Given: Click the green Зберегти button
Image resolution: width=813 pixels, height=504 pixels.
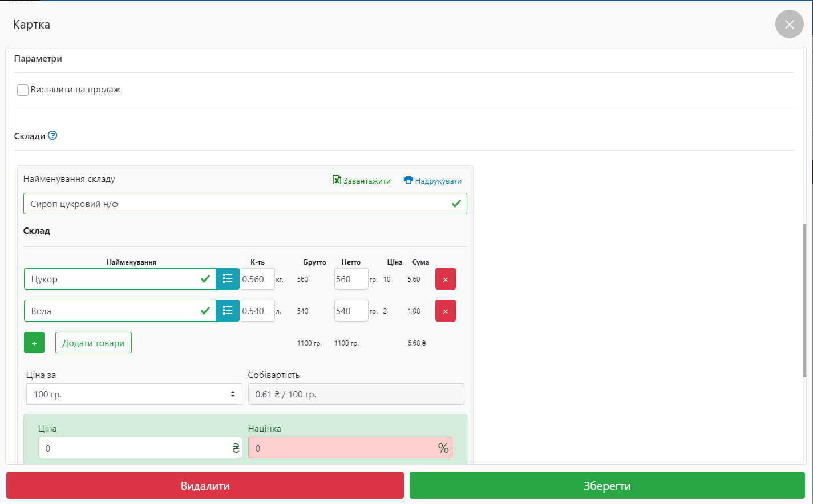Looking at the screenshot, I should click(x=607, y=486).
